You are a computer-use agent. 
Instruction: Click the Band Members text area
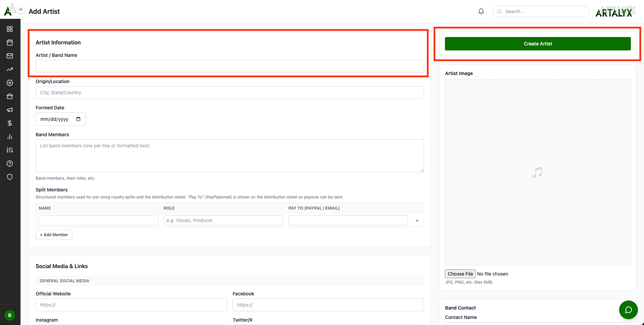230,156
